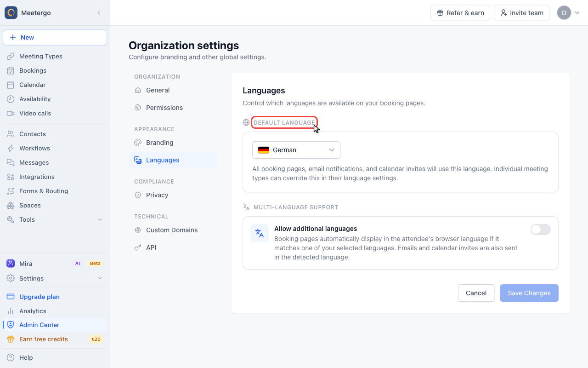Click the General building icon
Image resolution: width=588 pixels, height=368 pixels.
[138, 90]
